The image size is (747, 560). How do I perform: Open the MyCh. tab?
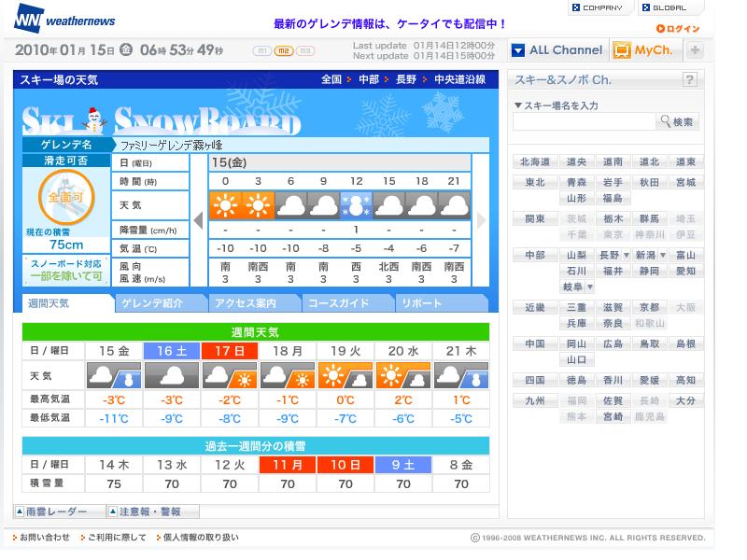(646, 50)
